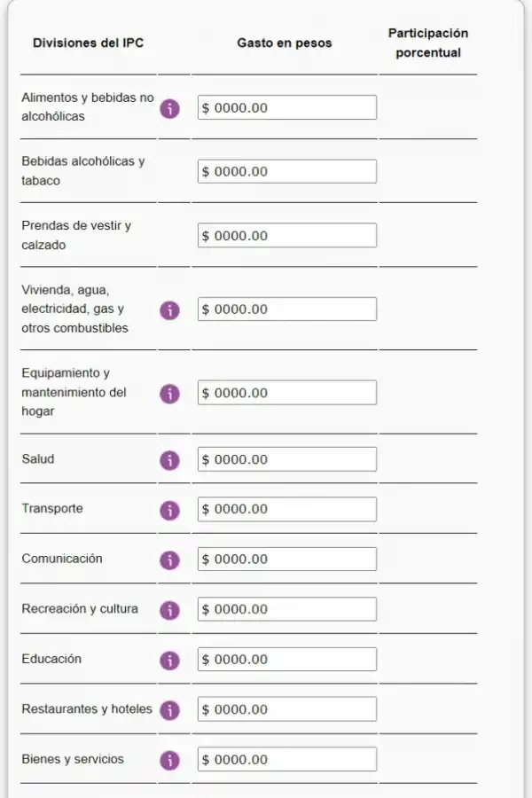532x798 pixels.
Task: Open the info tooltip for Vivienda, agua, electricidad
Action: (x=169, y=311)
